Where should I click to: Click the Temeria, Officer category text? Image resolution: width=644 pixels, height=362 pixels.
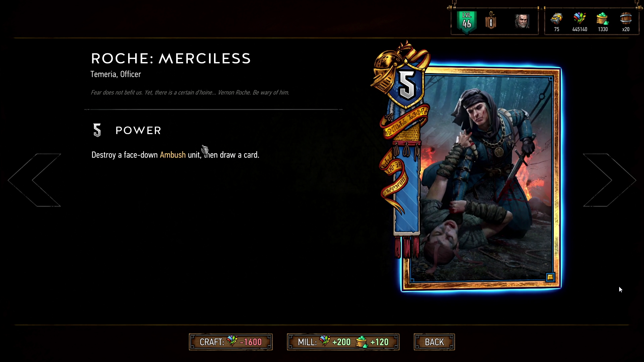point(116,74)
